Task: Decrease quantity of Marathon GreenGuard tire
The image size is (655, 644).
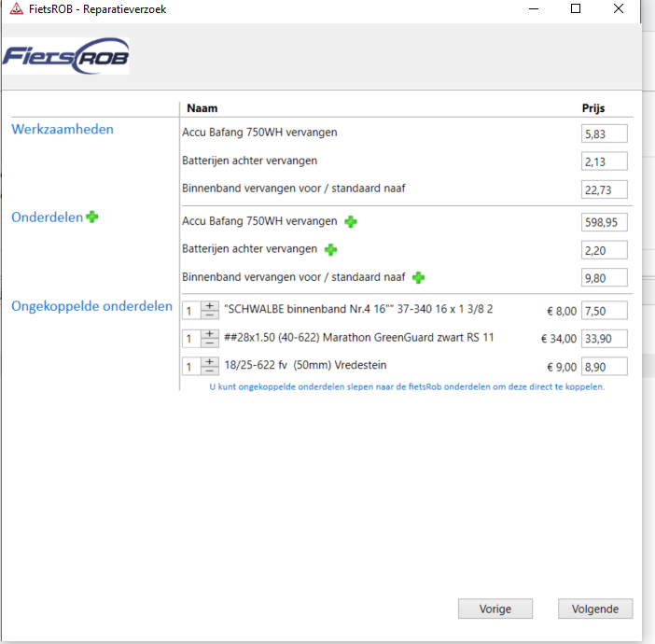Action: [x=210, y=343]
